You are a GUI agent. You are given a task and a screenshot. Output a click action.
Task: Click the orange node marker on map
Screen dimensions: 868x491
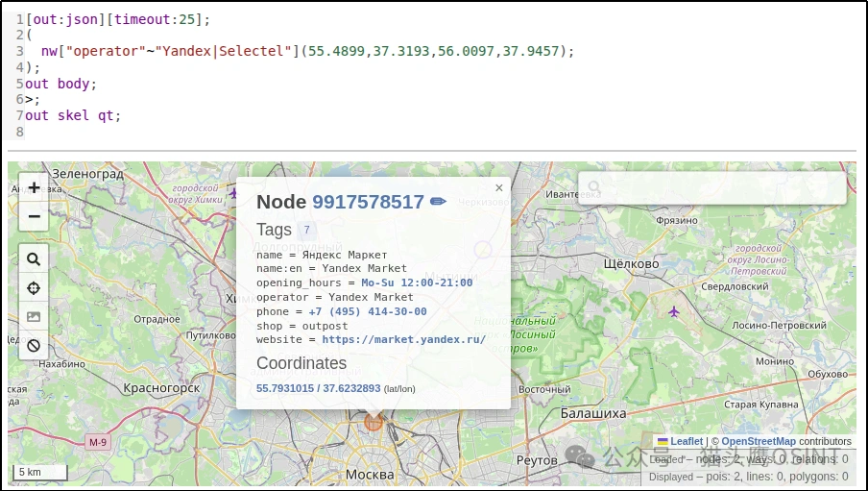(x=374, y=422)
